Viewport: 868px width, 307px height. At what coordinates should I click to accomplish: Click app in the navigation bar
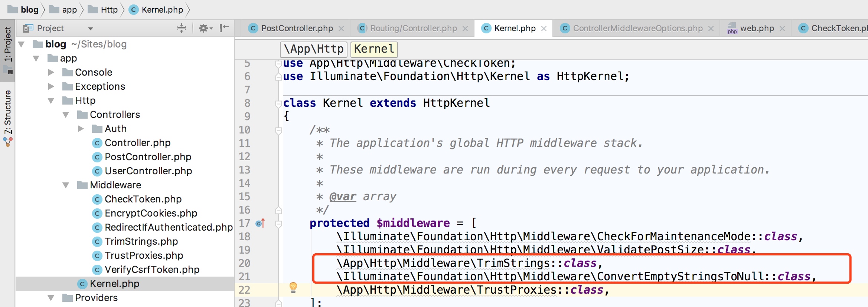[x=69, y=10]
